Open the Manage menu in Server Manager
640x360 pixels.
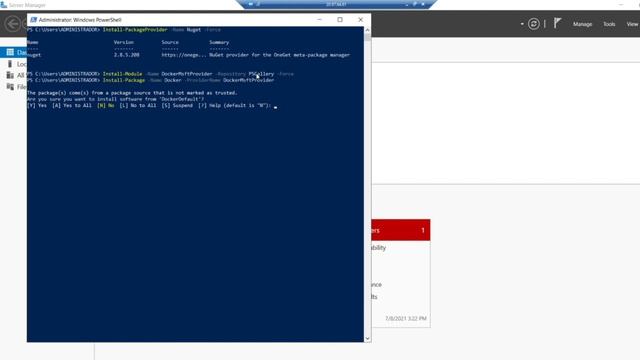(x=582, y=24)
